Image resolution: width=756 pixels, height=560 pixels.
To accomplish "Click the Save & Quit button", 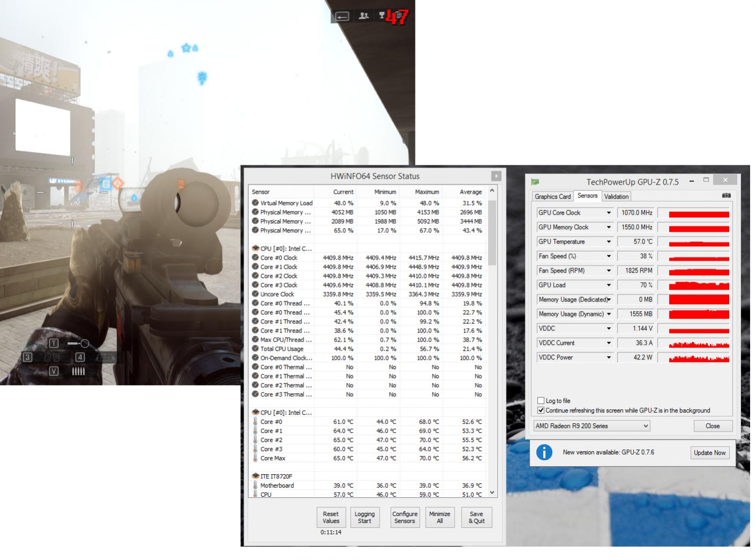I will tap(477, 517).
